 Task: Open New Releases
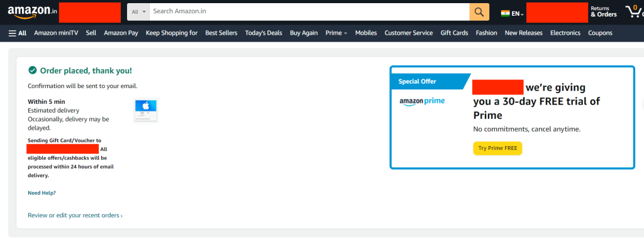pos(524,33)
